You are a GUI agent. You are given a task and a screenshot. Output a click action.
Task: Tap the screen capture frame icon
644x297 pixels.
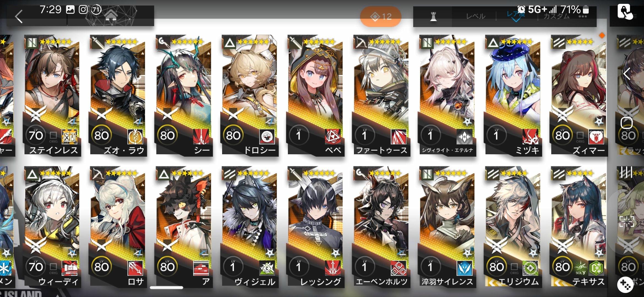coord(627,222)
